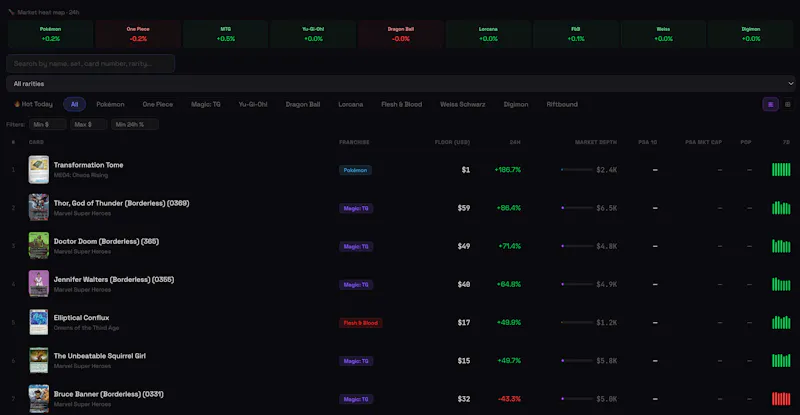Image resolution: width=800 pixels, height=415 pixels.
Task: Switch to list view layout
Action: (x=770, y=104)
